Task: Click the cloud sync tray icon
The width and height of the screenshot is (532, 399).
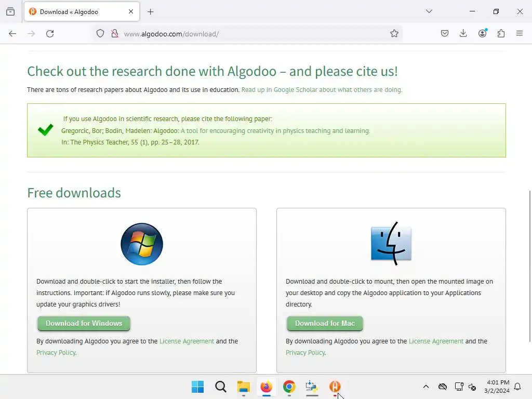Action: [x=443, y=387]
